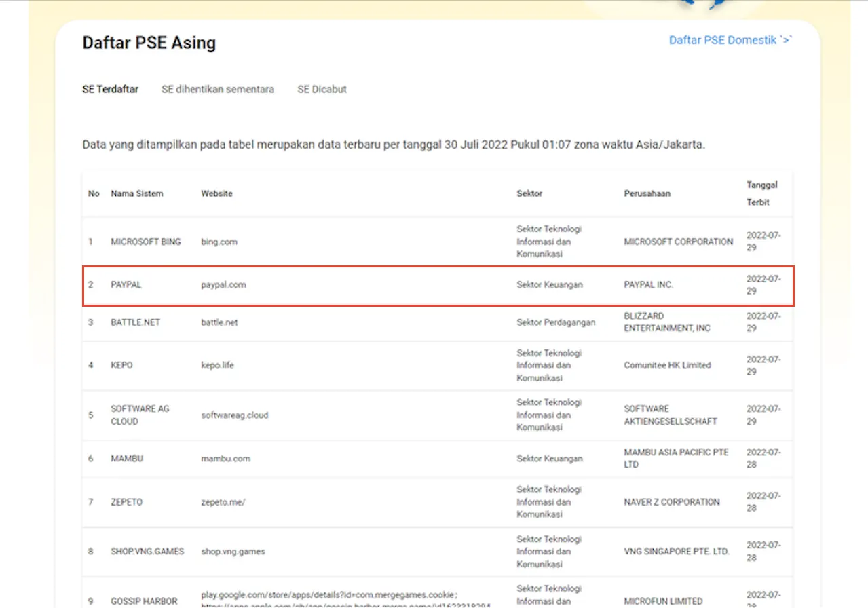Screen dimensions: 868x608
Task: Select the ZEPETO system name
Action: [127, 502]
